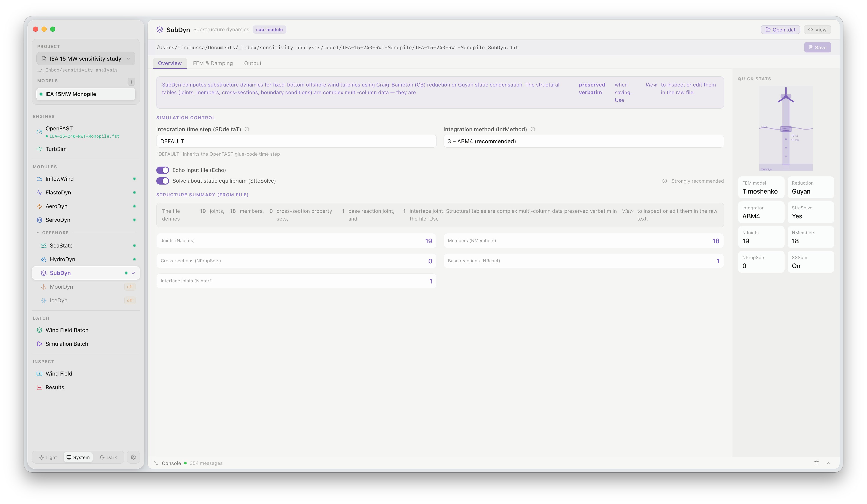Toggle MoorDyn off badge
Viewport: 867px width, 504px height.
(130, 287)
